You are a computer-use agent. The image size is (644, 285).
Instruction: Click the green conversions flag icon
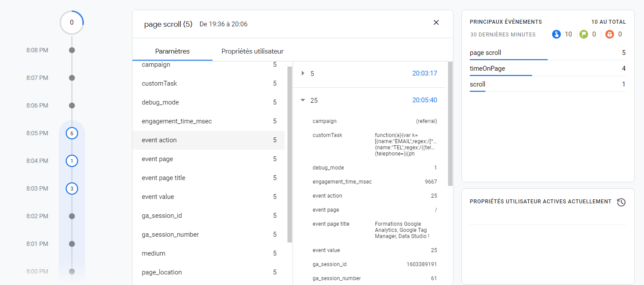(x=583, y=34)
